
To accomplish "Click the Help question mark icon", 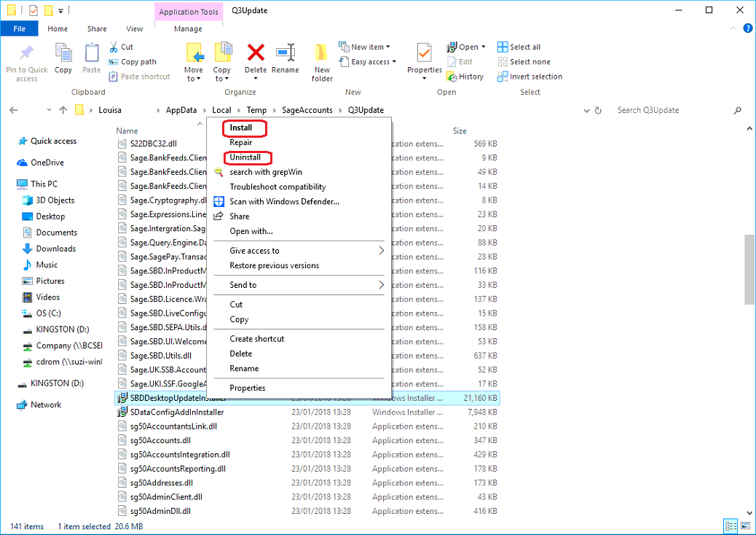I will point(747,28).
